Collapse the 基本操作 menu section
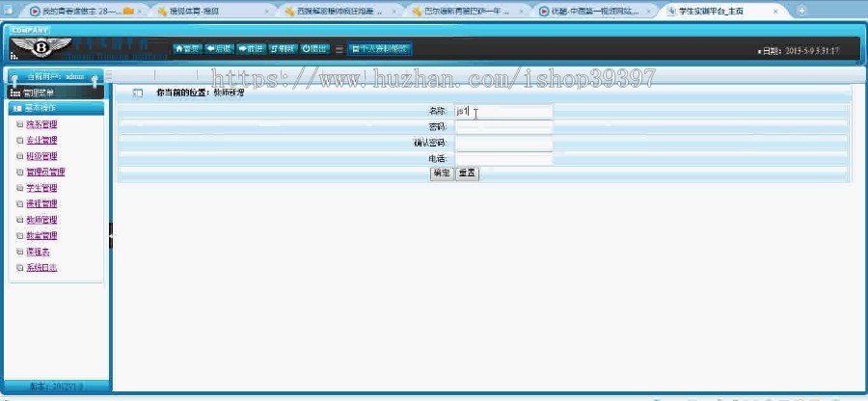The height and width of the screenshot is (401, 868). (x=55, y=108)
